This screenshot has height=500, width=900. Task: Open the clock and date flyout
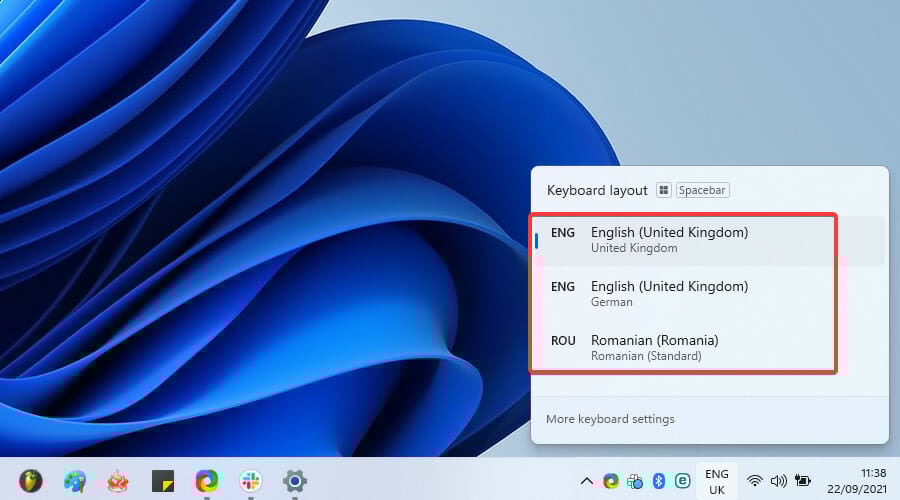pos(857,481)
